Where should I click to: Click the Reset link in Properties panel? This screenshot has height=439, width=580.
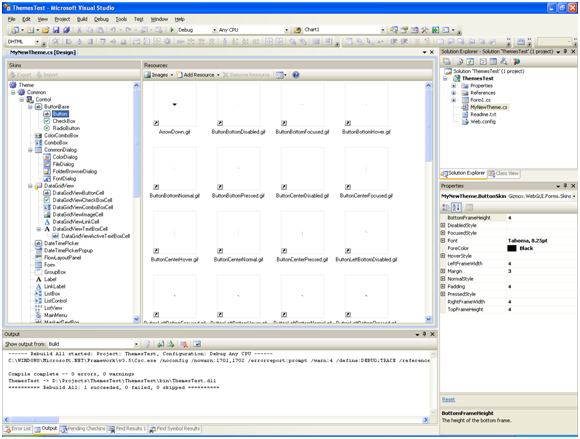tap(448, 399)
